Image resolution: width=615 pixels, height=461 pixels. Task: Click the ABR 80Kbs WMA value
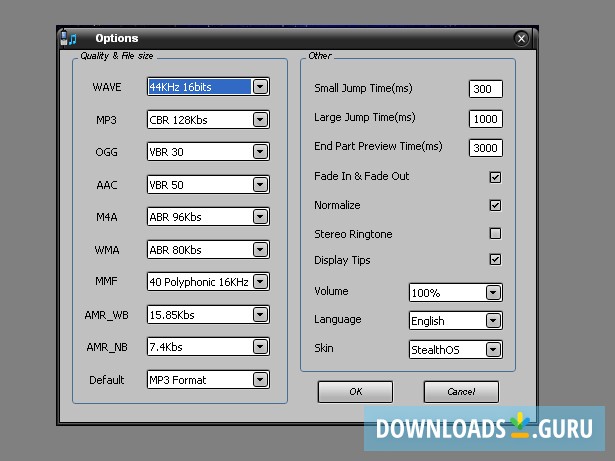pyautogui.click(x=175, y=250)
